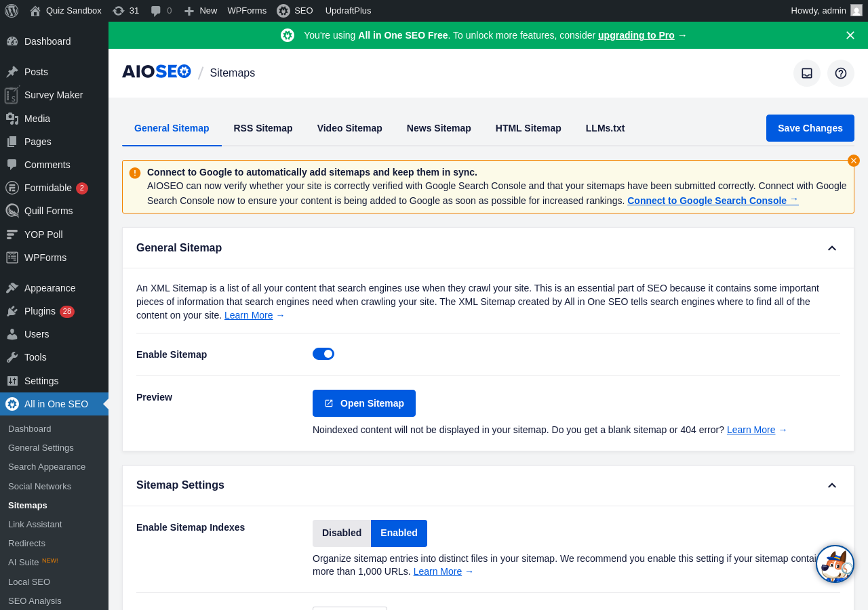
Task: Click the updates icon showing 31
Action: tap(119, 11)
